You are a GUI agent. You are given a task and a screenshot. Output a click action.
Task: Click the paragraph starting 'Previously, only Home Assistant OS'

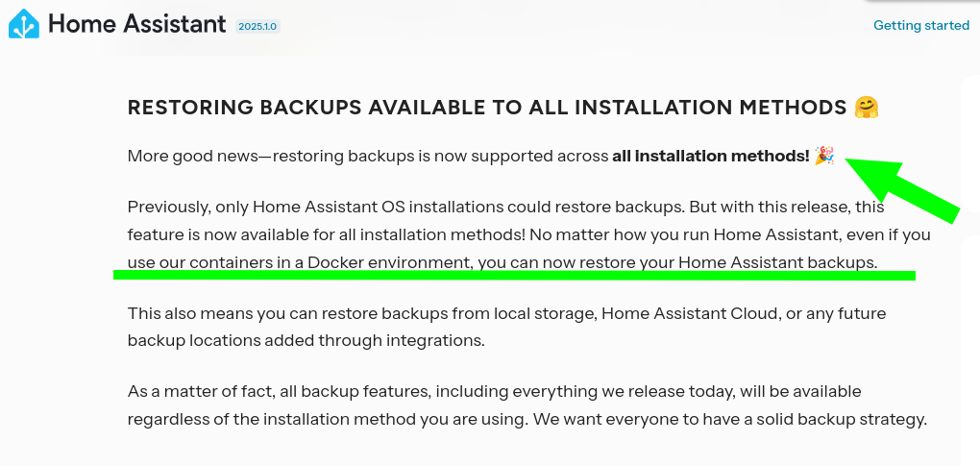pyautogui.click(x=528, y=234)
